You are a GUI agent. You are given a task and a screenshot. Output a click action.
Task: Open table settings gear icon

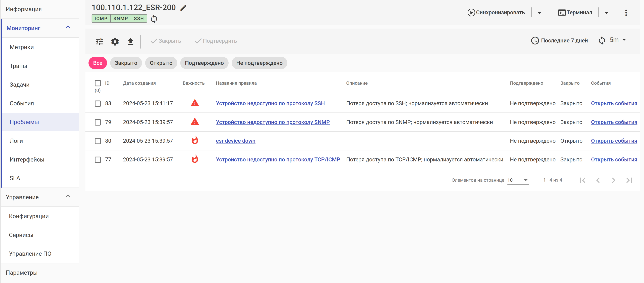(115, 41)
